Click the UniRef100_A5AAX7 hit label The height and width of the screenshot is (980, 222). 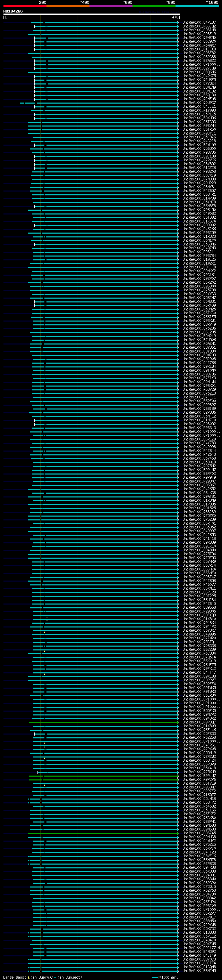click(199, 45)
